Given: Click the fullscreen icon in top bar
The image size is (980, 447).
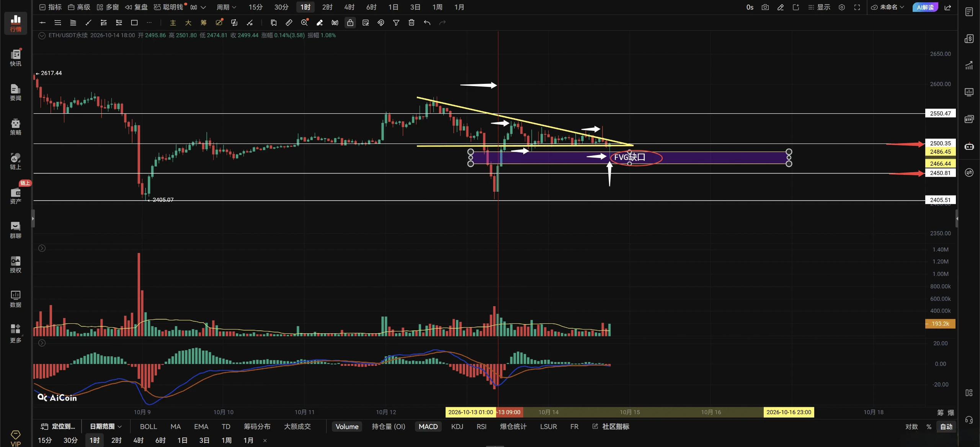Looking at the screenshot, I should 857,7.
